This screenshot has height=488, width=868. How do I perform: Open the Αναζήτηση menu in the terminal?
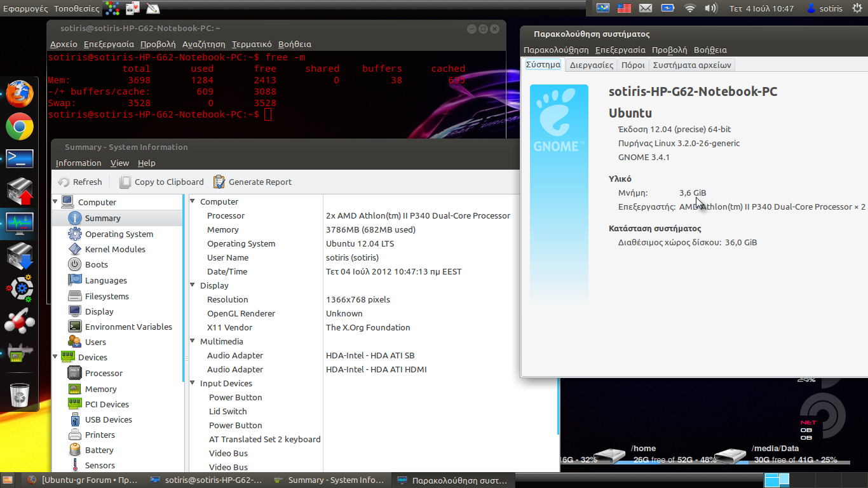click(x=204, y=44)
